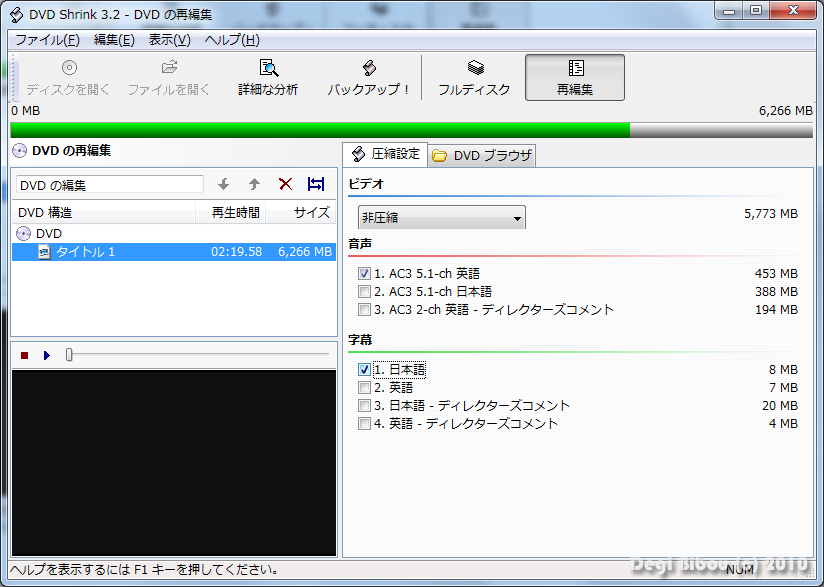Viewport: 824px width, 587px height.
Task: Click the 20 MB subtitle size value
Action: point(780,406)
